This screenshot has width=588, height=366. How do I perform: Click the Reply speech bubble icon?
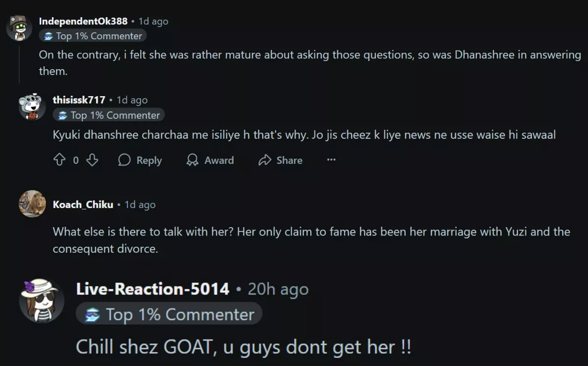[x=124, y=160]
